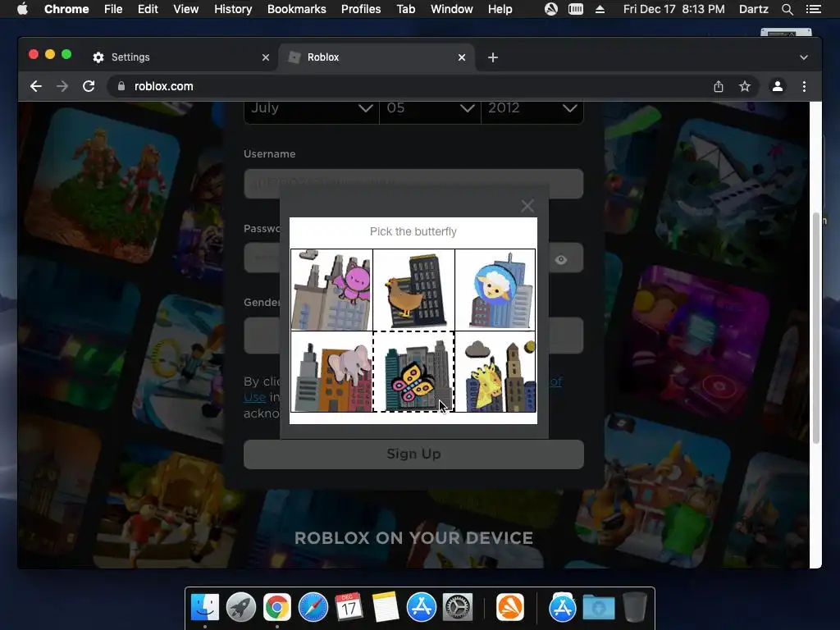
Task: Click the keyboard input icon in menu bar
Action: [x=576, y=9]
